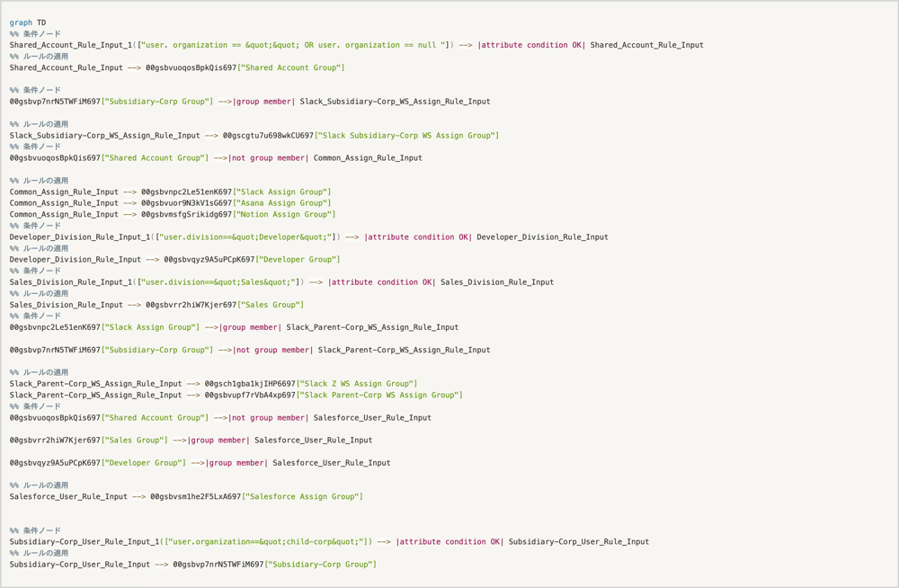Select the "Notion Assign Group" label
Image resolution: width=899 pixels, height=588 pixels.
click(x=284, y=215)
